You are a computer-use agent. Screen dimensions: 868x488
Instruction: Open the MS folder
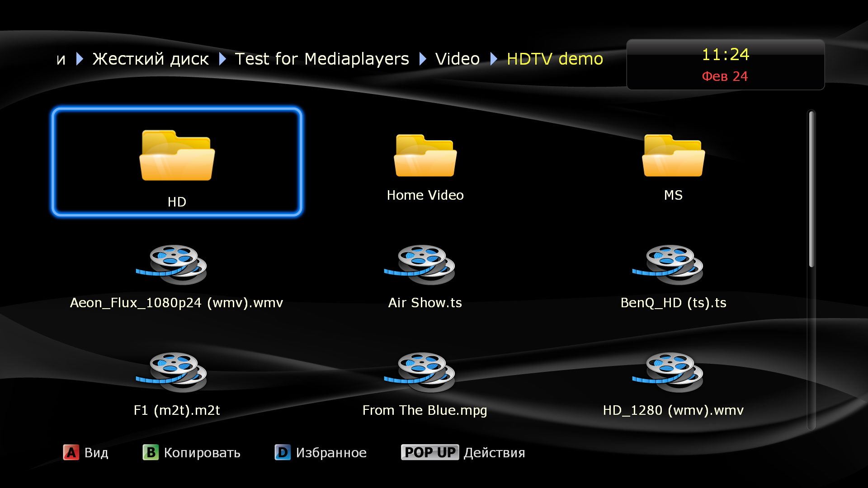673,156
